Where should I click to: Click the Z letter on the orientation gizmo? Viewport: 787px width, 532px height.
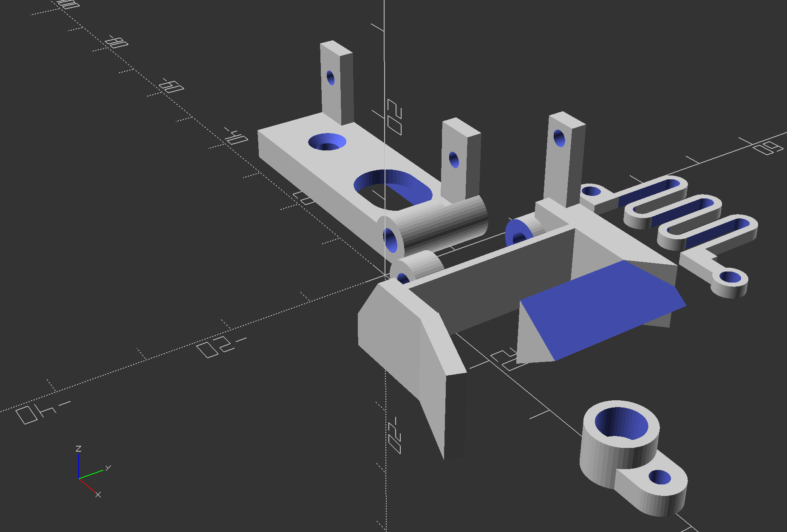[x=78, y=449]
